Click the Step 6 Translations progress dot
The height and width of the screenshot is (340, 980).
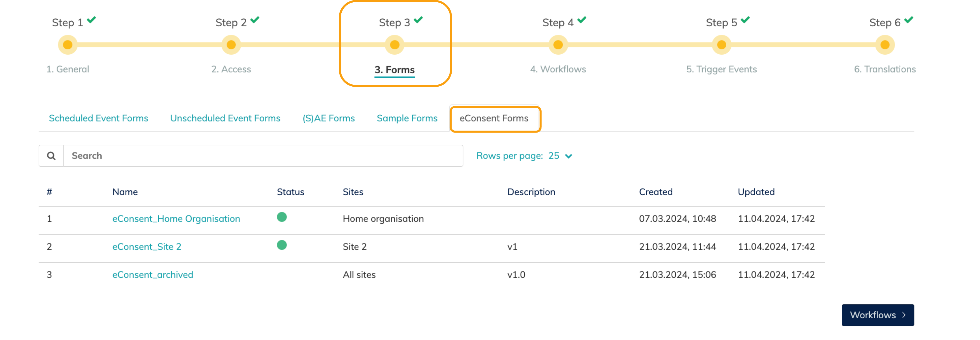pyautogui.click(x=884, y=45)
